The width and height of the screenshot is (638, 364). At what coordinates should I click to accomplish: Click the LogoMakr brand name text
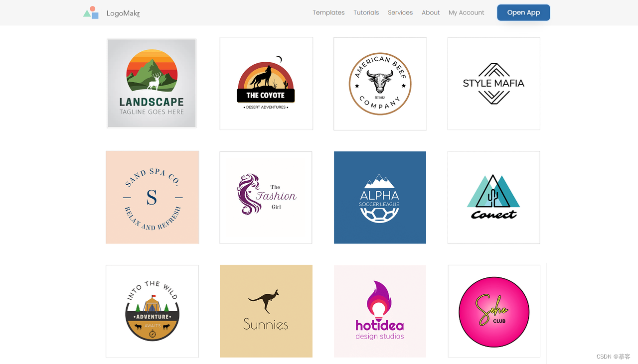[x=123, y=13]
